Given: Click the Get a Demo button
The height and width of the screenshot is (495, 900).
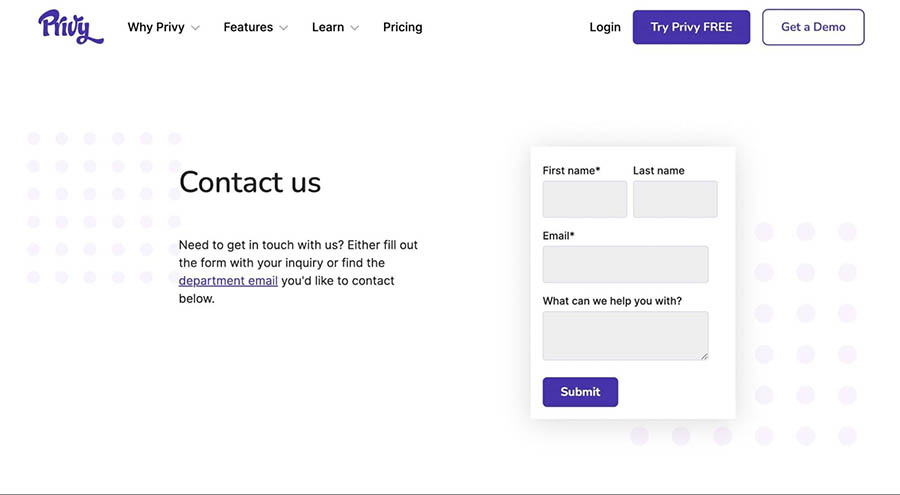Looking at the screenshot, I should click(x=813, y=27).
